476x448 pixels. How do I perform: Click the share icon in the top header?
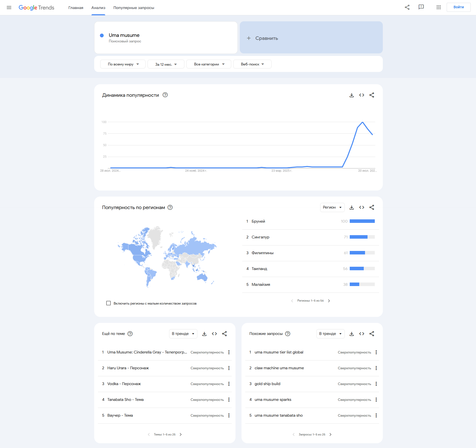click(407, 7)
